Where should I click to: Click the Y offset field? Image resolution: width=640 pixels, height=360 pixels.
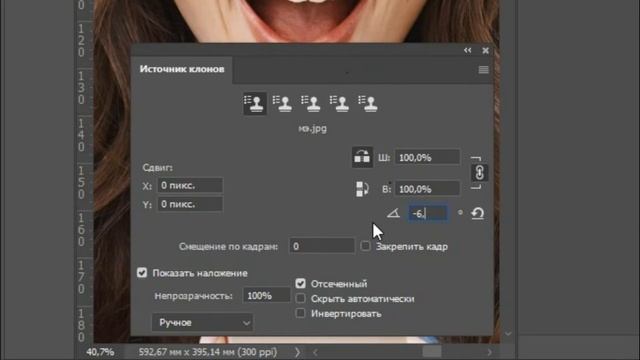tap(190, 204)
